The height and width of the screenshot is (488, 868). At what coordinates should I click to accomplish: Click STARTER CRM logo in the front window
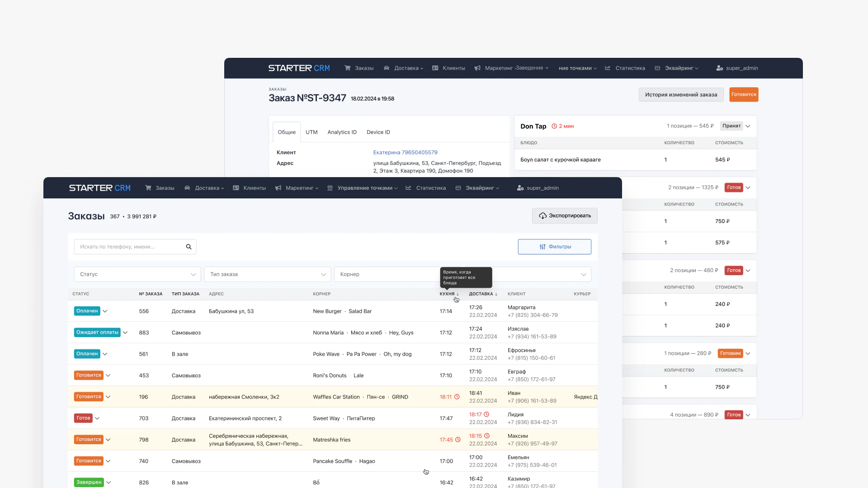100,188
